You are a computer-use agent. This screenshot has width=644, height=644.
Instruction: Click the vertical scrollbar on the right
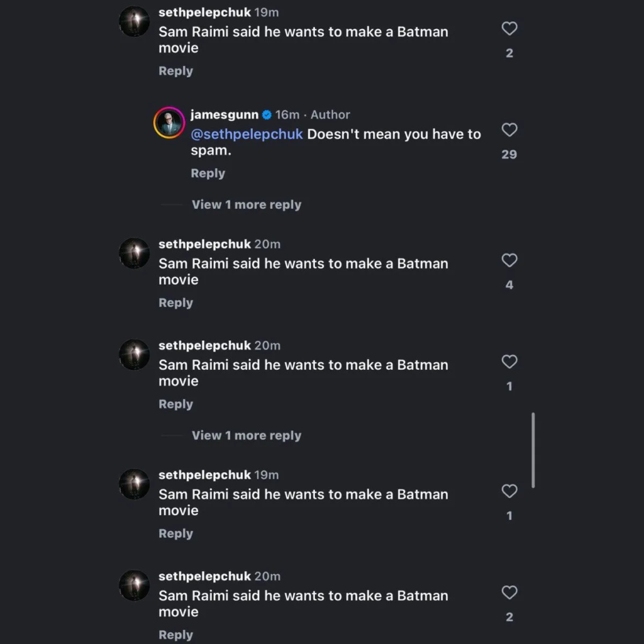533,450
